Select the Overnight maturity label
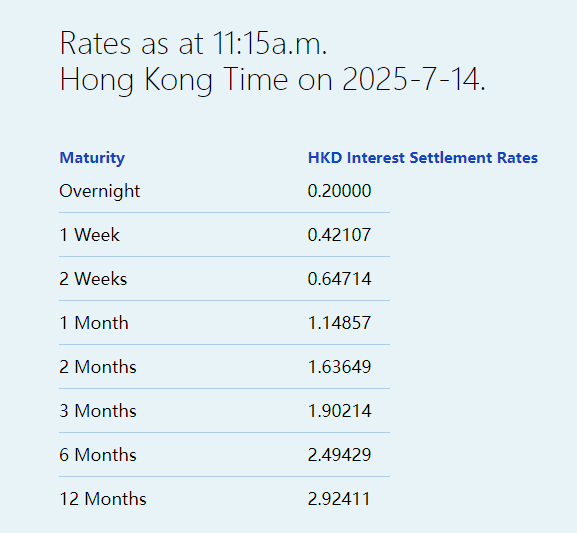Screen dimensions: 577x533 tap(100, 191)
